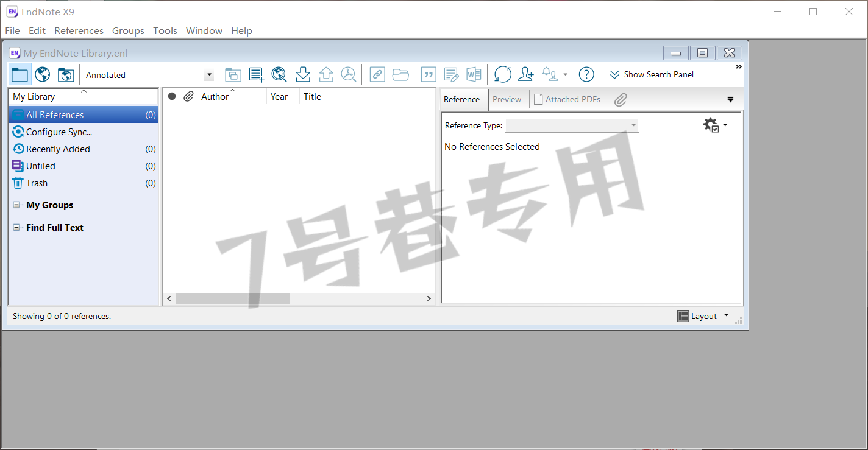Click the Export upload arrow icon
Image resolution: width=868 pixels, height=450 pixels.
(x=326, y=75)
